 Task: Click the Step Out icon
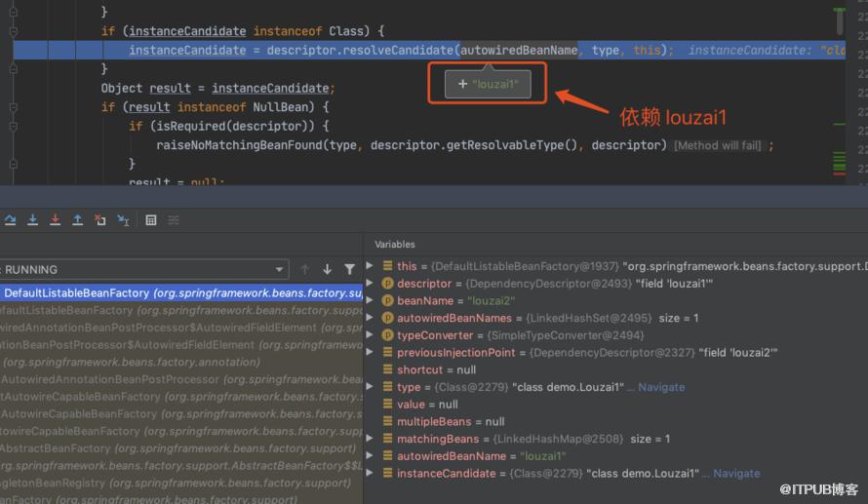click(x=77, y=220)
